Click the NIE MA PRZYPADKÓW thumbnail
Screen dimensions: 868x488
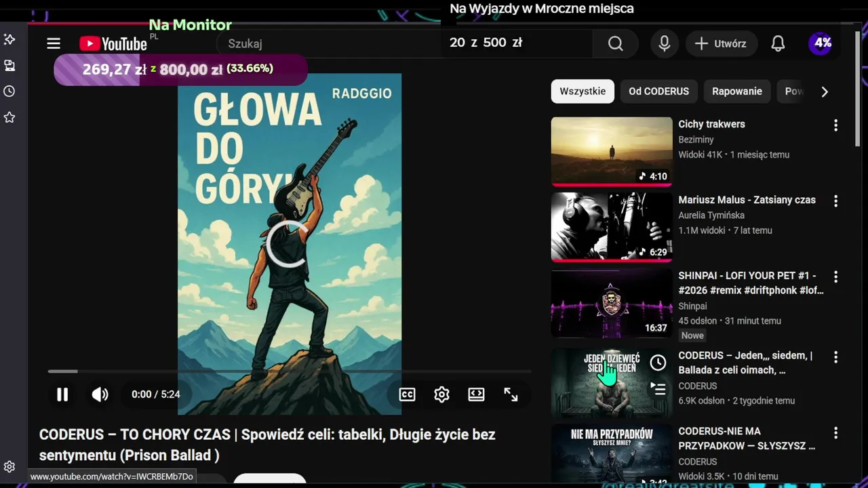click(x=612, y=453)
